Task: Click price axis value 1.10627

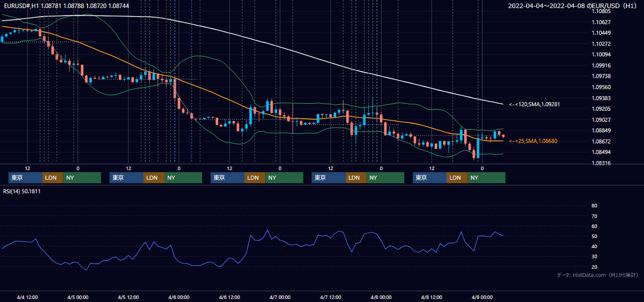Action: pyautogui.click(x=601, y=22)
